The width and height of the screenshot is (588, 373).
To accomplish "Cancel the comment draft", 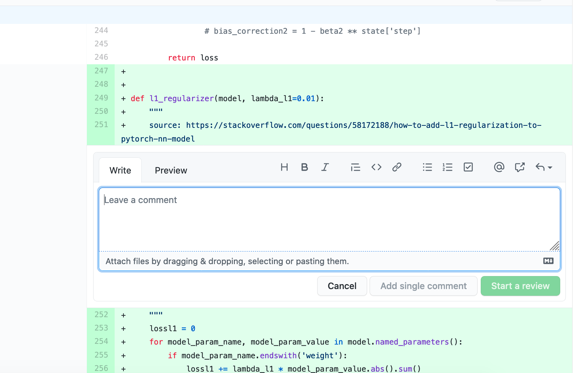I will 341,286.
